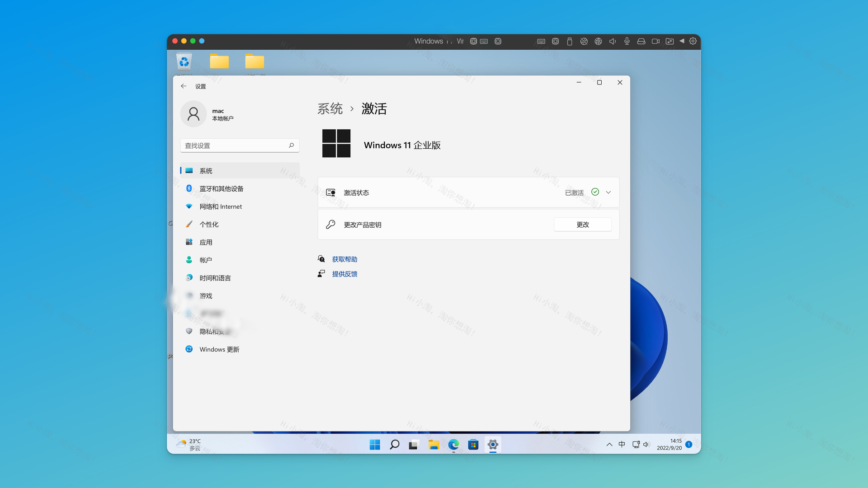The width and height of the screenshot is (868, 488).
Task: Open VM settings gear in title bar
Action: [x=693, y=41]
